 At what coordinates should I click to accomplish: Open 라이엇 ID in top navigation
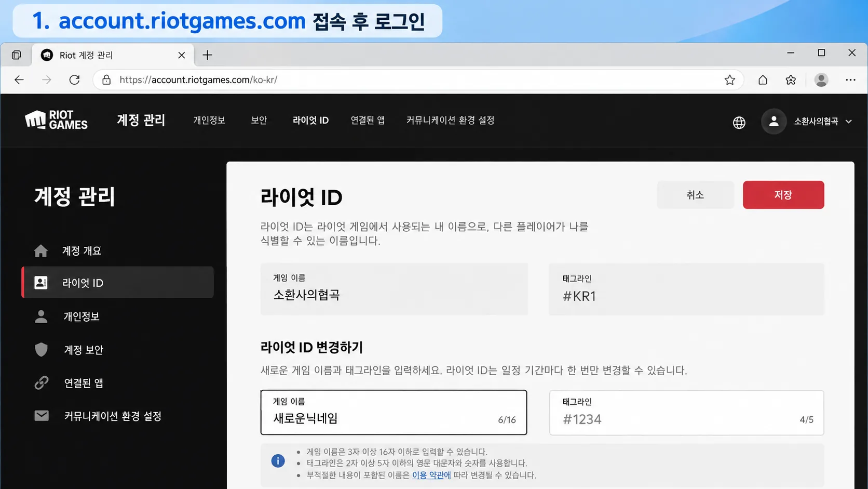pyautogui.click(x=310, y=121)
